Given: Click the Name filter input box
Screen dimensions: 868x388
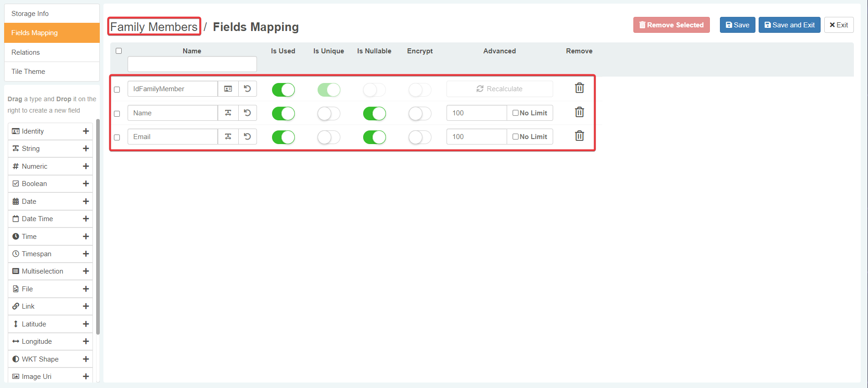Looking at the screenshot, I should pos(192,64).
